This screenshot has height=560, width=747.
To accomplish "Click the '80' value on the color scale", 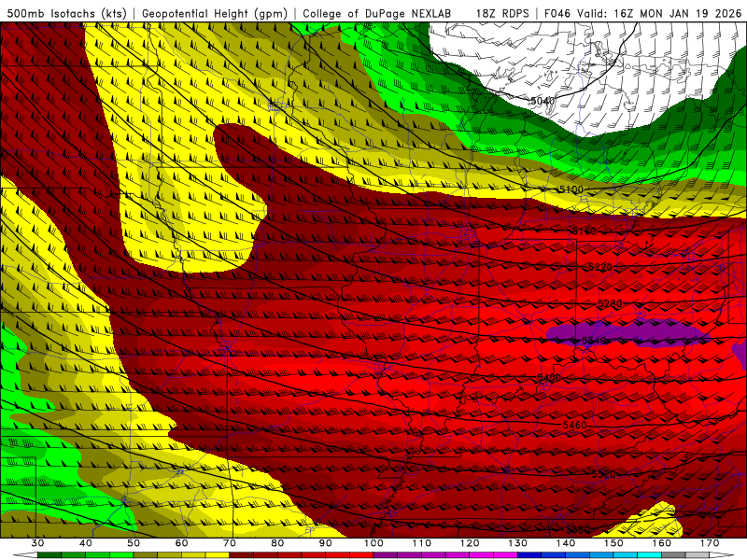I will point(277,543).
